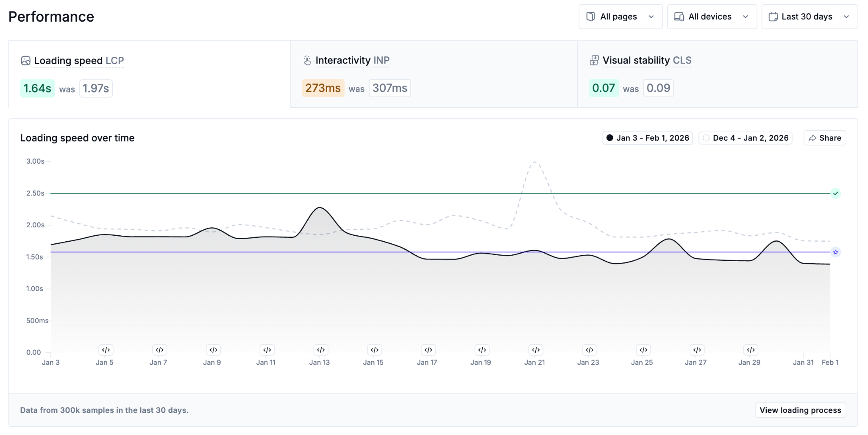
Task: Open the deploy marker above Jan 21
Action: (536, 350)
